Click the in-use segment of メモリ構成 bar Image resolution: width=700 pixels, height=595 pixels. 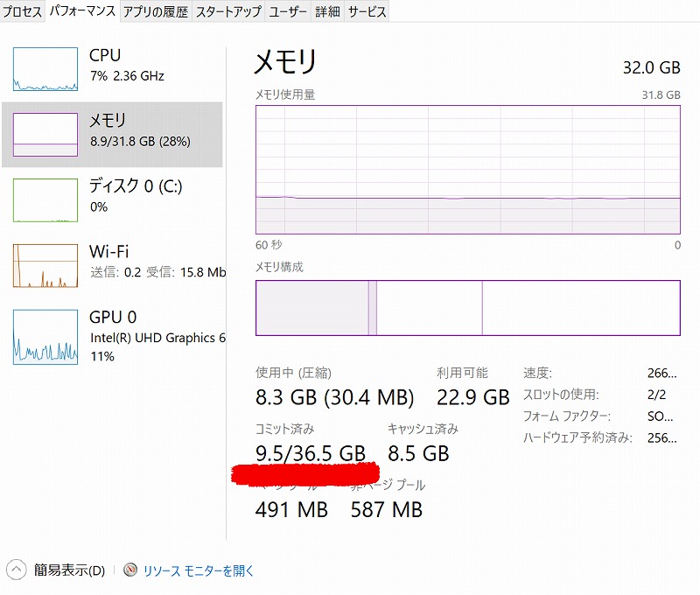click(312, 307)
